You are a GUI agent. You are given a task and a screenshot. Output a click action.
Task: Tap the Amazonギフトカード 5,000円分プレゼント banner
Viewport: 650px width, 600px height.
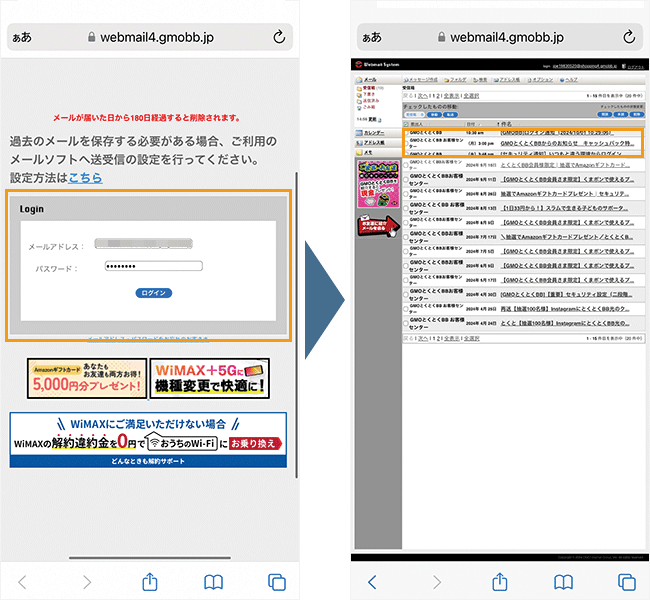tap(87, 378)
